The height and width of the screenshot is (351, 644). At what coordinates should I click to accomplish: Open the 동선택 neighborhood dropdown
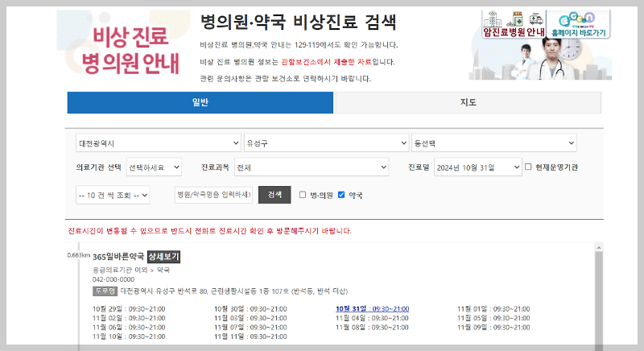click(x=494, y=142)
